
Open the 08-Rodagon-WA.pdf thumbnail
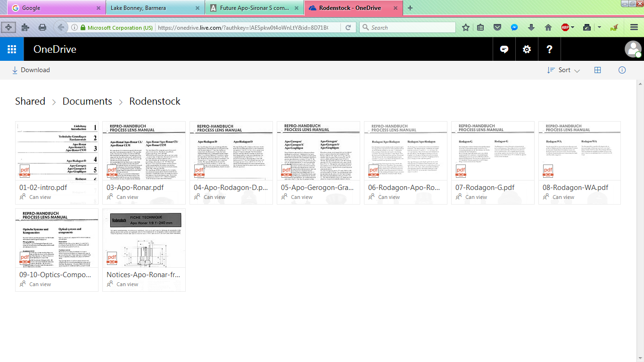click(580, 151)
